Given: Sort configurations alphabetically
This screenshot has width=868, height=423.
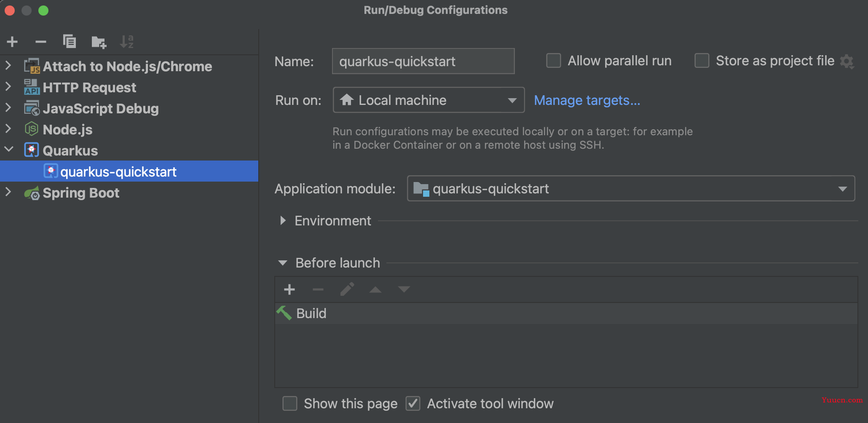Looking at the screenshot, I should point(127,42).
